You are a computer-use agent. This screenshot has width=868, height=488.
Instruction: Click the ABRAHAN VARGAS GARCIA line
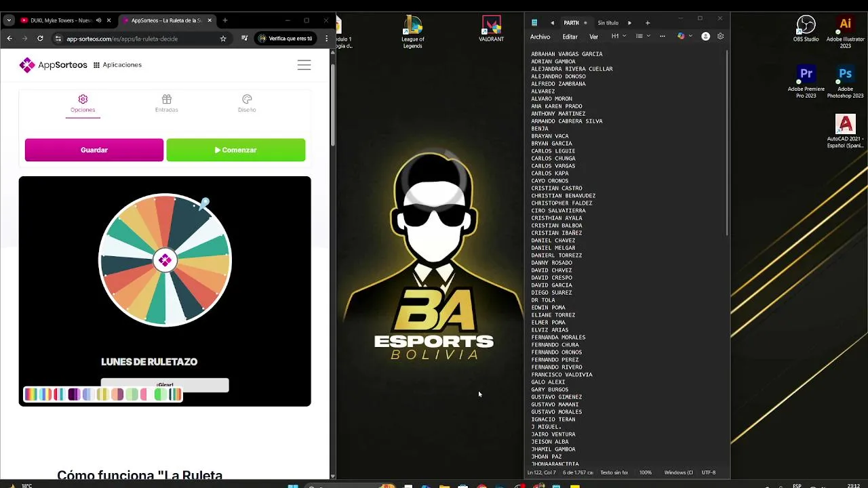point(566,54)
